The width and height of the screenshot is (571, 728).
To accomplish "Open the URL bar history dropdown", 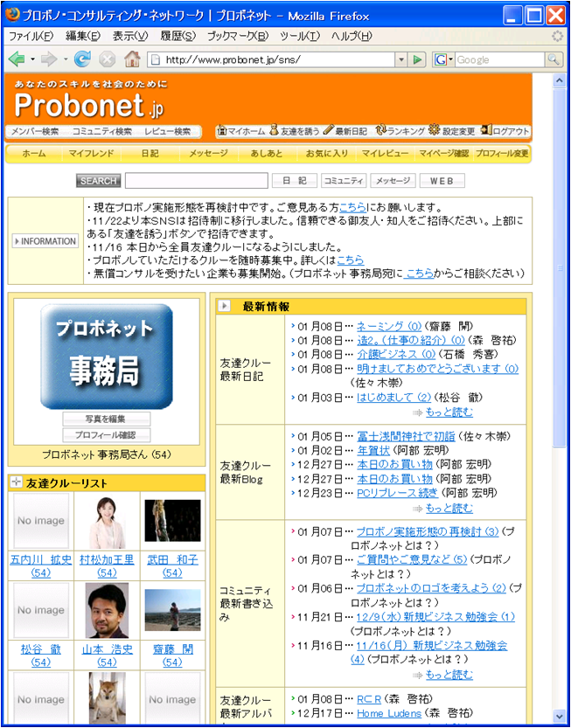I will tap(401, 59).
